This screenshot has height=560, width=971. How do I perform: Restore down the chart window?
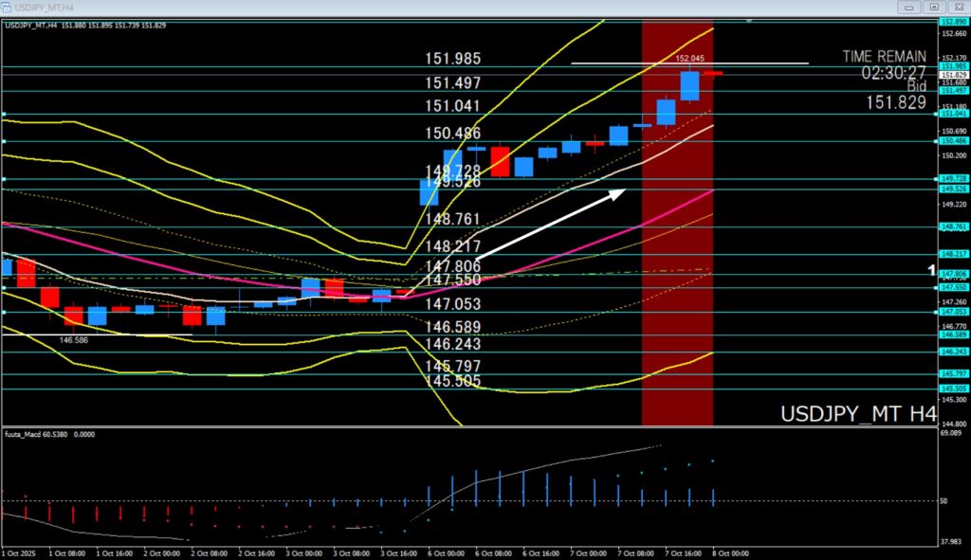(x=934, y=6)
